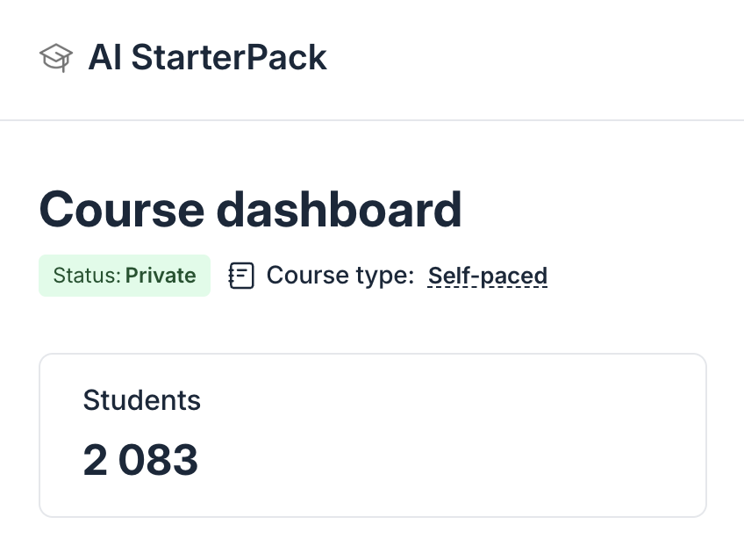
Task: Click the word Private in status badge
Action: [161, 276]
